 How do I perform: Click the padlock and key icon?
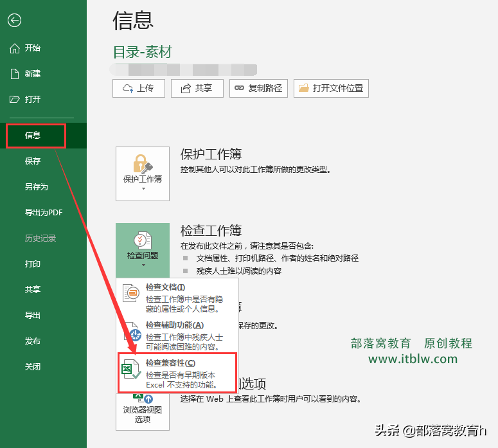[143, 164]
